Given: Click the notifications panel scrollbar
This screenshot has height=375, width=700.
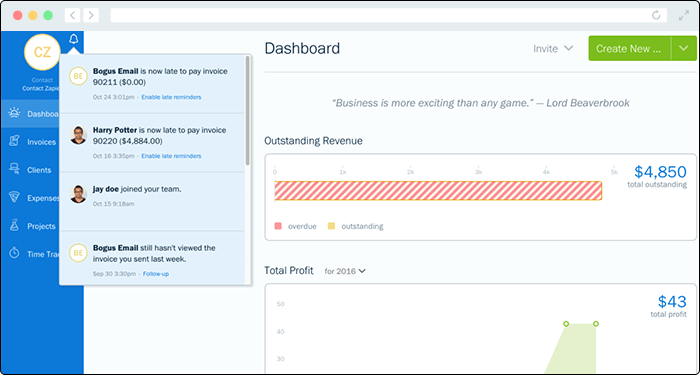Looking at the screenshot, I should click(247, 110).
